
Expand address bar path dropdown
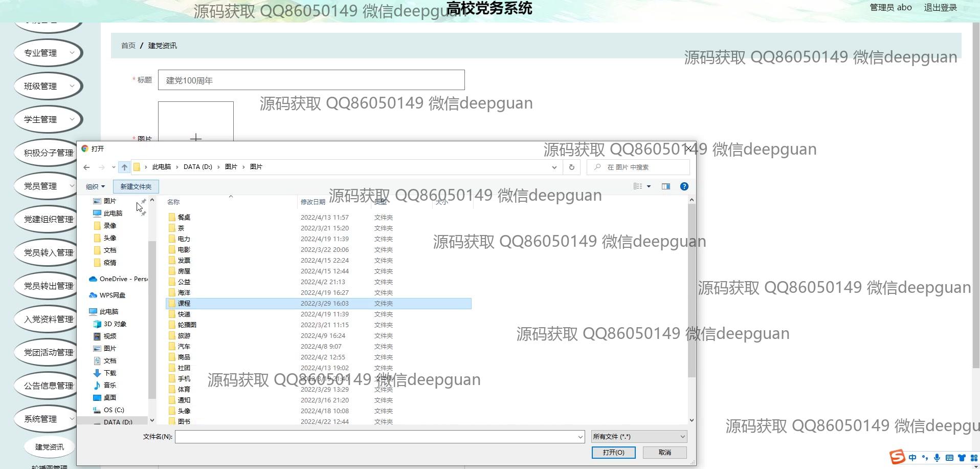[554, 167]
